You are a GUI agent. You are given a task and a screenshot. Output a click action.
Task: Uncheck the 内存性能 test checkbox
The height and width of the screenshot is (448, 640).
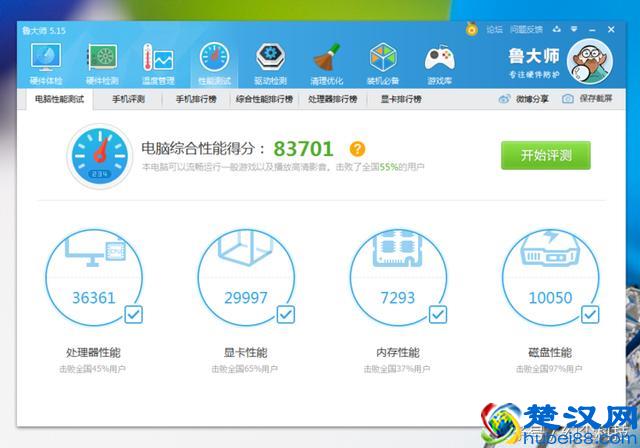click(x=438, y=315)
